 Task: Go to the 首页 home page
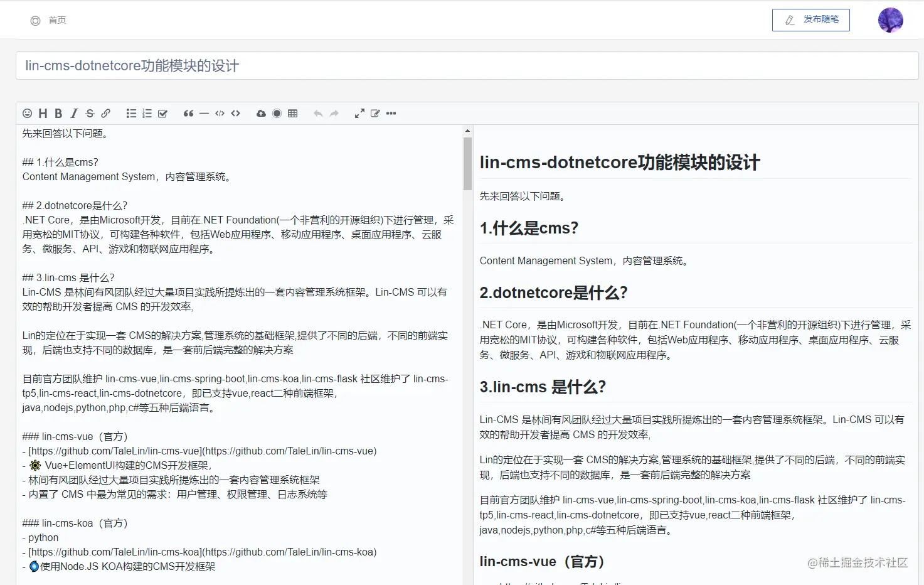point(57,20)
